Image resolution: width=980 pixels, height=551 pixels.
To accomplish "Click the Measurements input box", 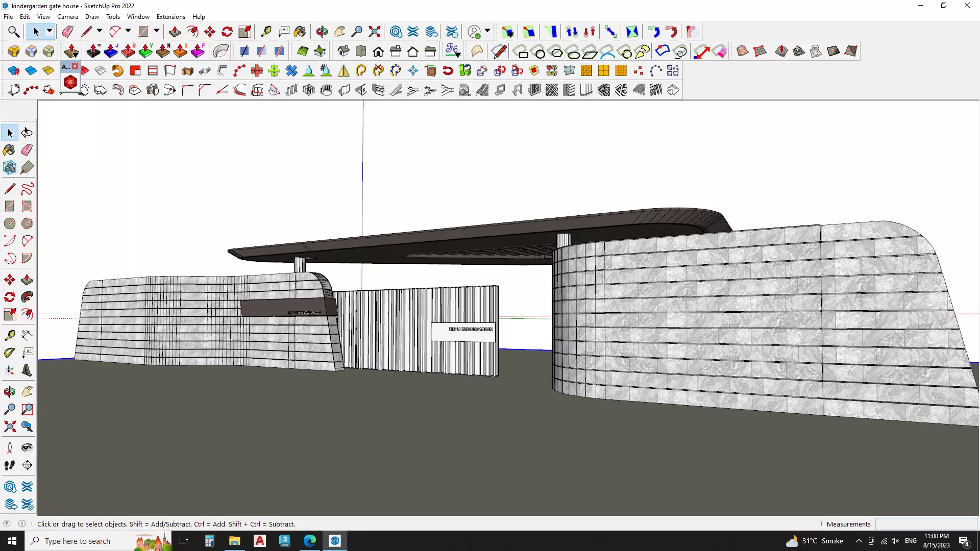I will pos(926,524).
